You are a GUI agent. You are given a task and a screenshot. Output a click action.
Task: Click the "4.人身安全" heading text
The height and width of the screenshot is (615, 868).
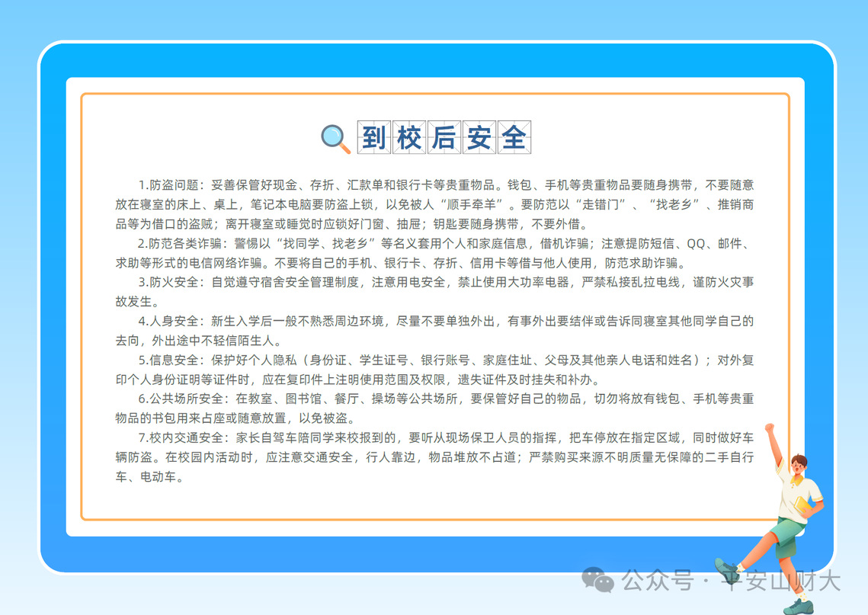pos(168,321)
